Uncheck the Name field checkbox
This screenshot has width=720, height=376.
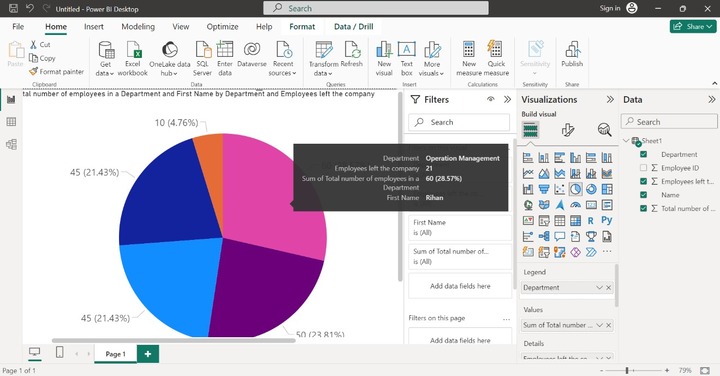(643, 195)
